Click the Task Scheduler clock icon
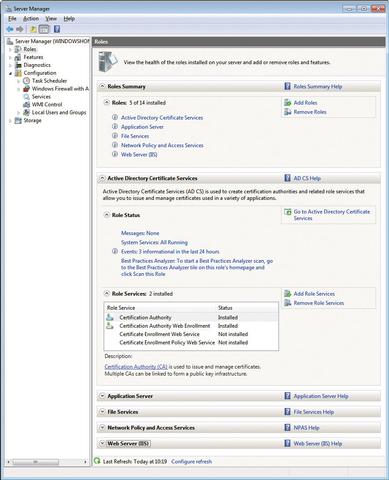Viewport: 389px width, 480px height. click(x=26, y=81)
